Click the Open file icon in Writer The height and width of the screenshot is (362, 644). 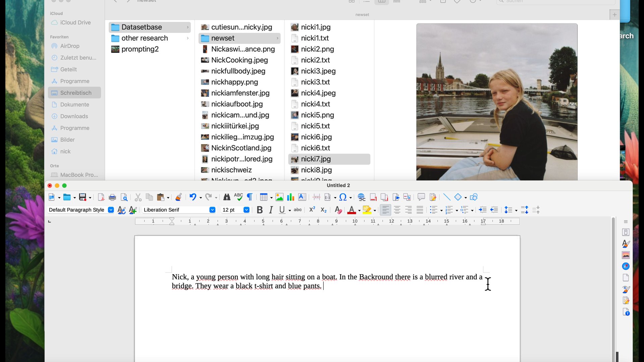67,197
